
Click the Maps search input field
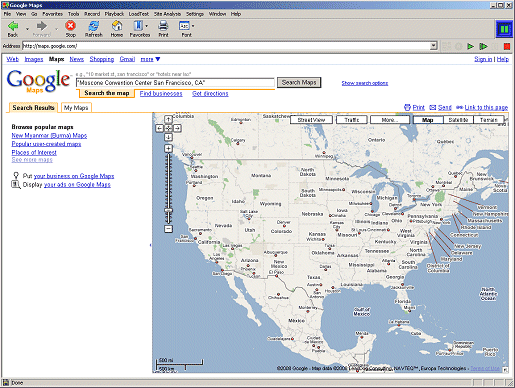(x=175, y=82)
